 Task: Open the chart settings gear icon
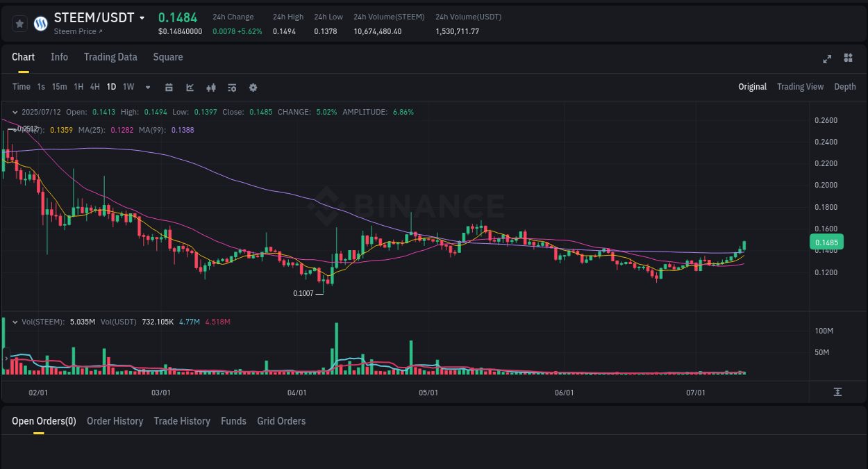click(x=253, y=87)
